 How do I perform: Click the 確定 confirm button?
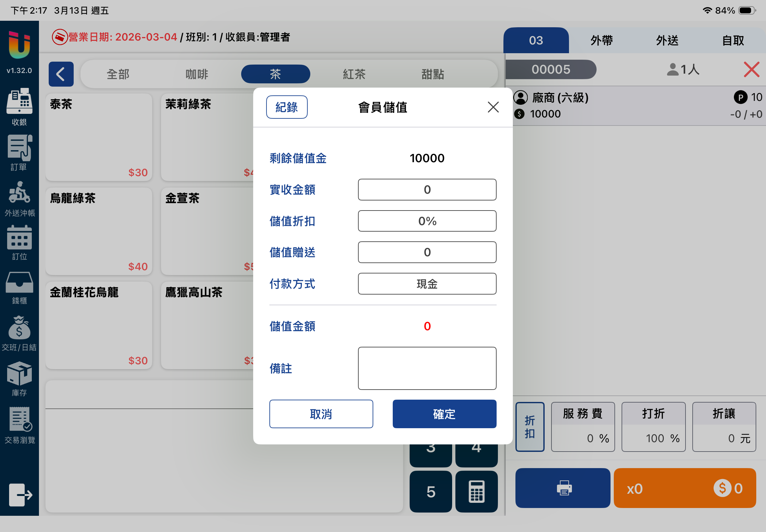pos(444,414)
